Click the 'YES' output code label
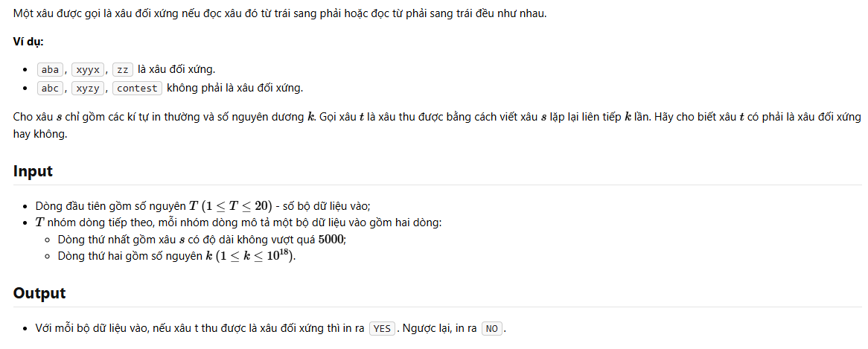 [x=382, y=328]
